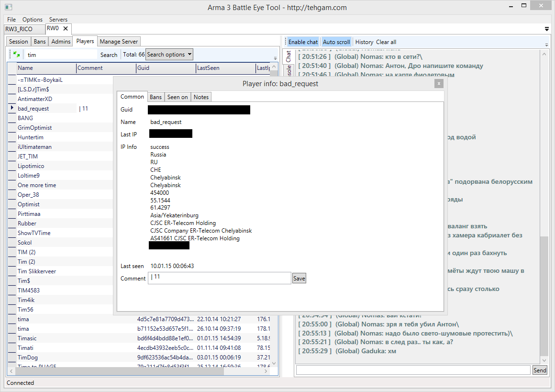Viewport: 555px width, 392px height.
Task: Select player One more time
Action: tap(37, 185)
